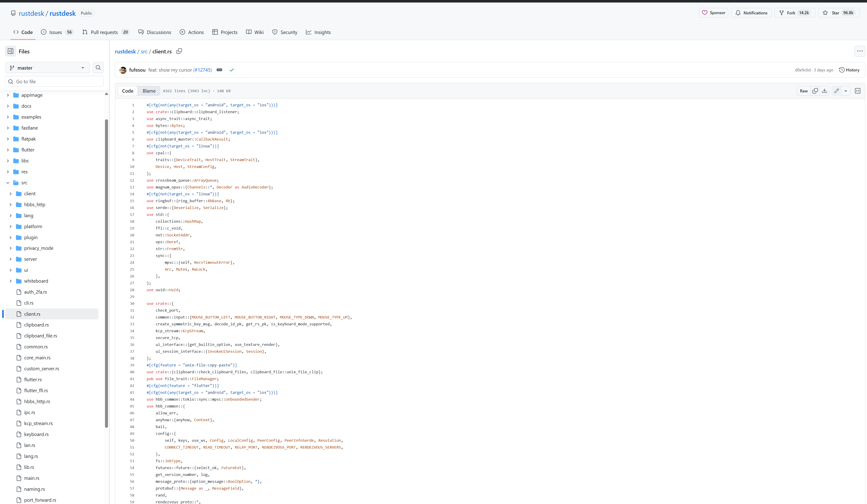Open keyboard.rs in file tree
The height and width of the screenshot is (504, 867).
[x=36, y=435]
